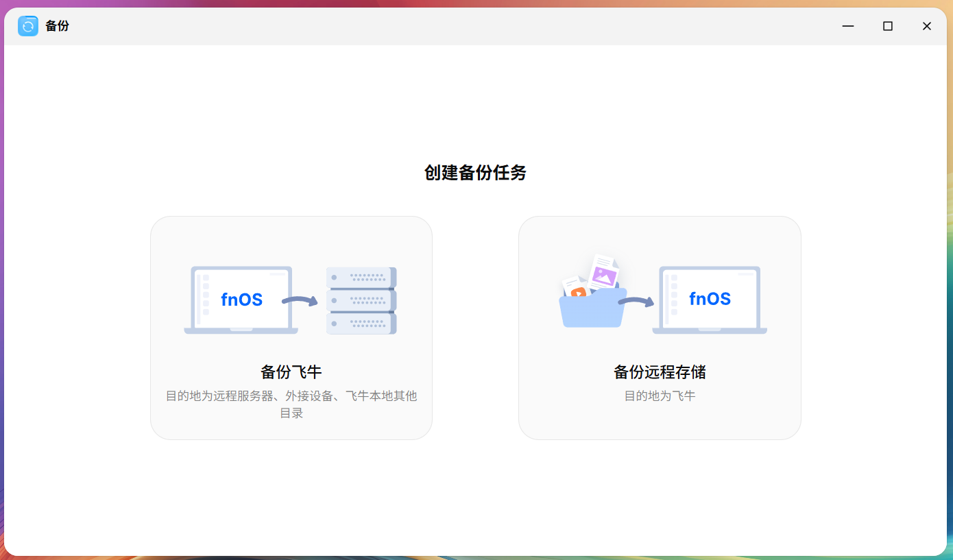Minimize the Backup window
Screen dimensions: 953x560
point(848,26)
